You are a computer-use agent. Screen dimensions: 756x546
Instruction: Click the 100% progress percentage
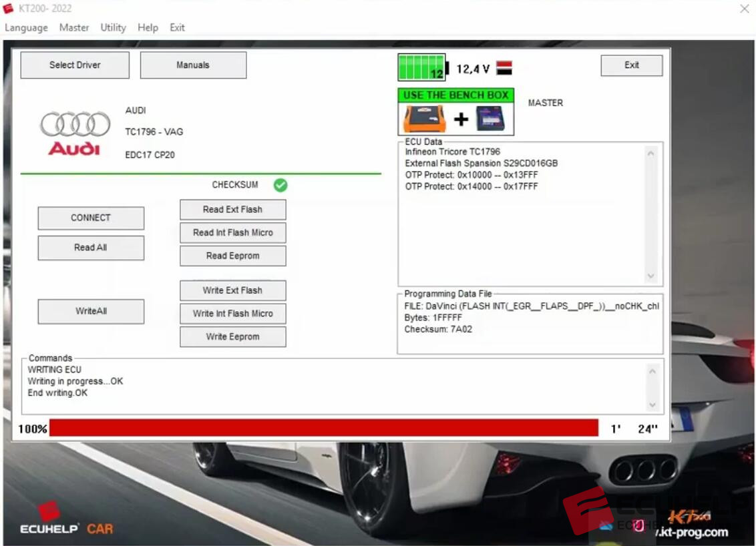coord(33,429)
